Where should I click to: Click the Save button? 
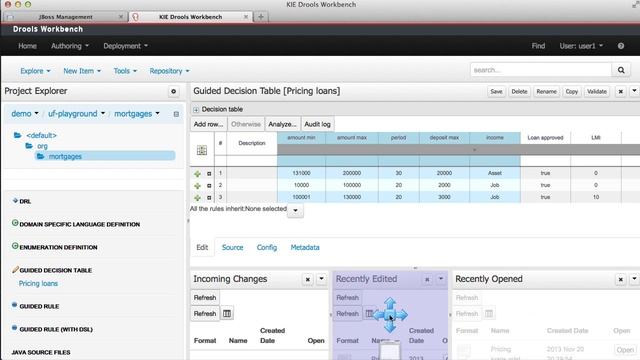tap(496, 91)
